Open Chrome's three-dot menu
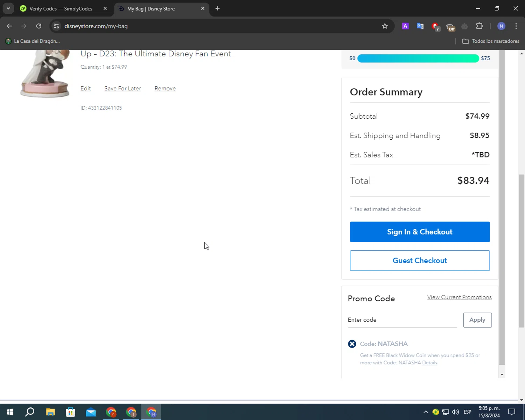 click(516, 26)
